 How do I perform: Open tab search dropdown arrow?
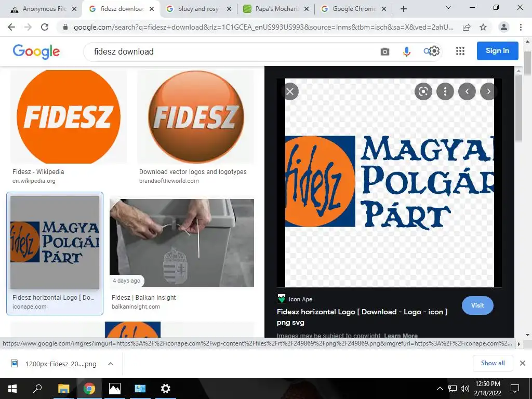[x=448, y=7]
